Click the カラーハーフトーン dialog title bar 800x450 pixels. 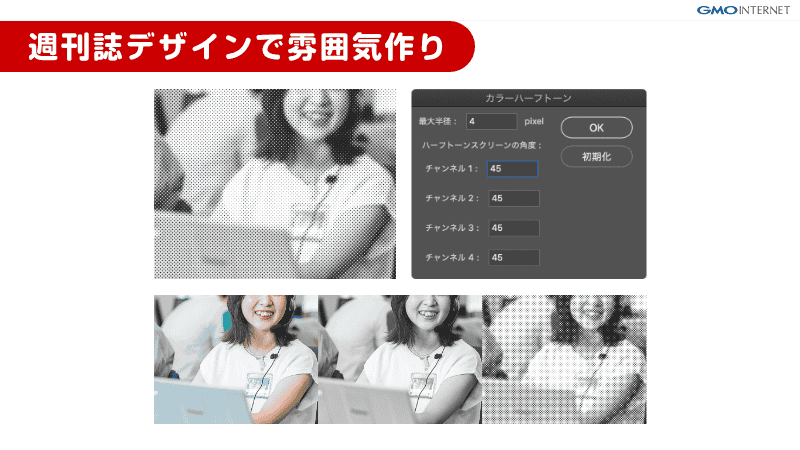tap(529, 97)
